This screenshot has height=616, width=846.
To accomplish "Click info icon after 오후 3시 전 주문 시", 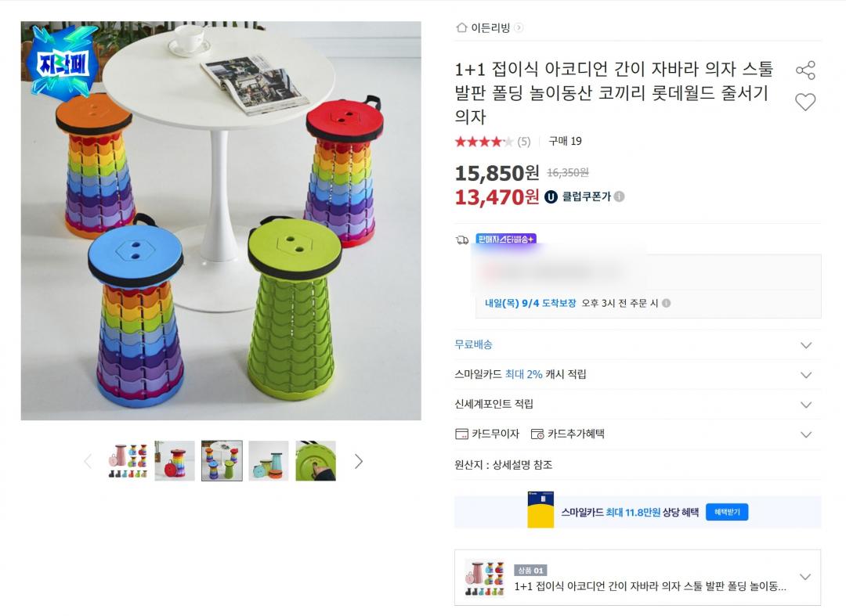I will point(666,304).
